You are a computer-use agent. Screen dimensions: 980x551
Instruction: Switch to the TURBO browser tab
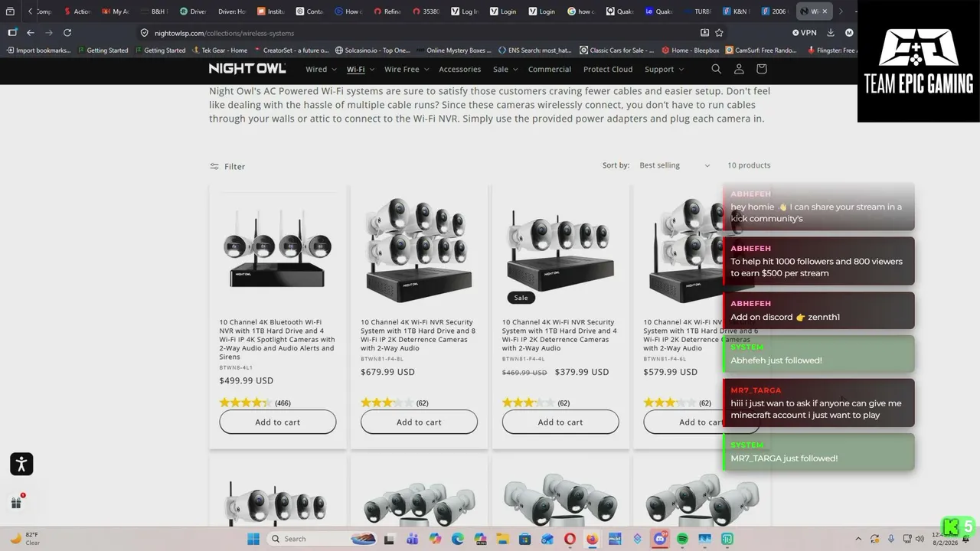[x=697, y=11]
